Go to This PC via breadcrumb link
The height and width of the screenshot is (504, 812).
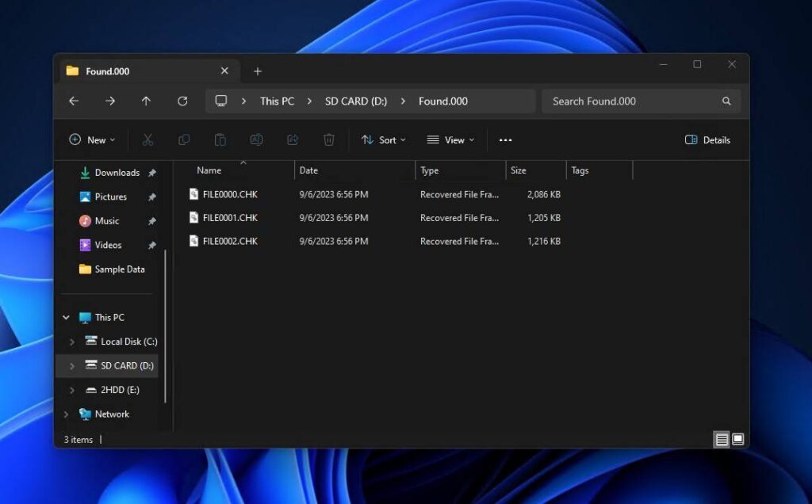[276, 101]
